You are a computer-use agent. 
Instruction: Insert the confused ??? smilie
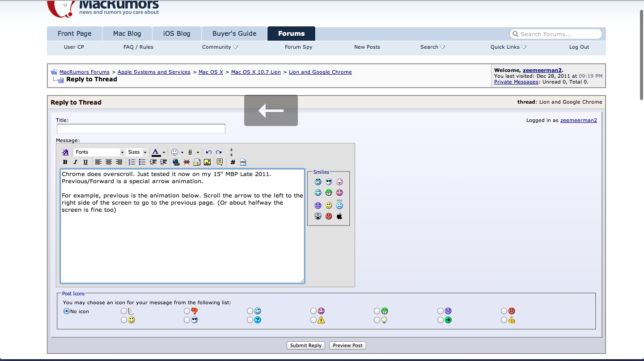point(339,205)
